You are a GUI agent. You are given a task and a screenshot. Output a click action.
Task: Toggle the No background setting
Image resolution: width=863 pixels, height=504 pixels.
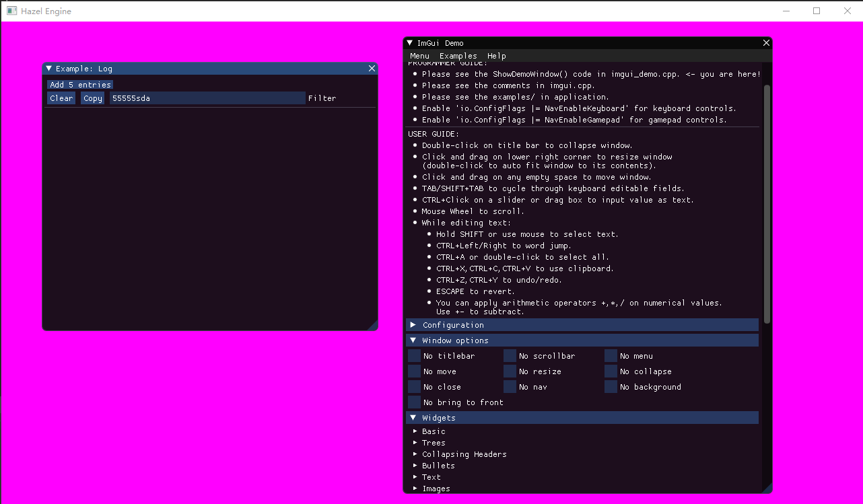pyautogui.click(x=610, y=386)
